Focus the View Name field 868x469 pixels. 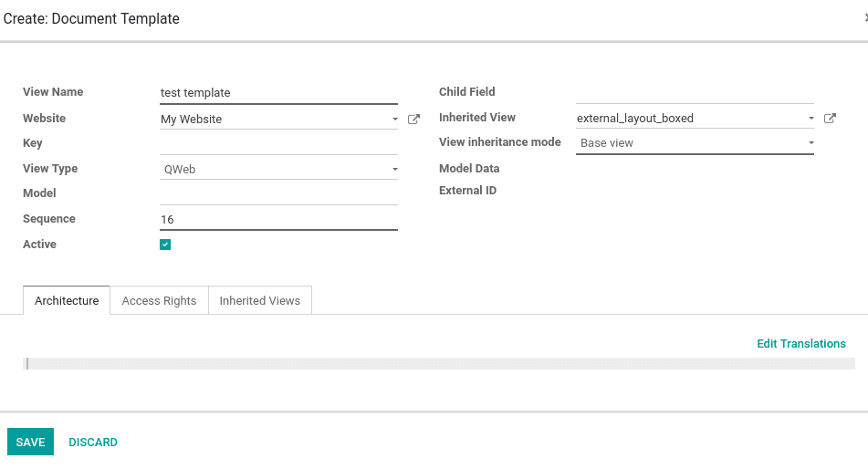(x=279, y=92)
